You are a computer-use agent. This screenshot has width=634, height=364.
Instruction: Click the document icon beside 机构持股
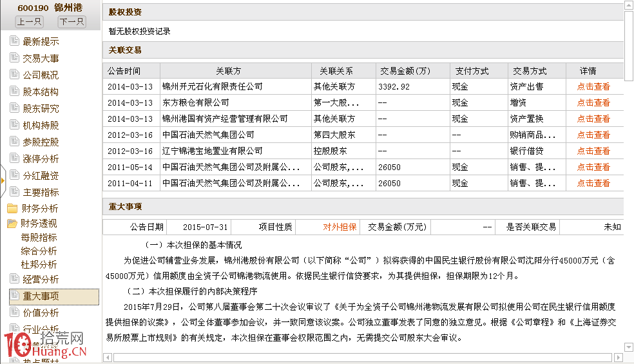click(x=14, y=124)
